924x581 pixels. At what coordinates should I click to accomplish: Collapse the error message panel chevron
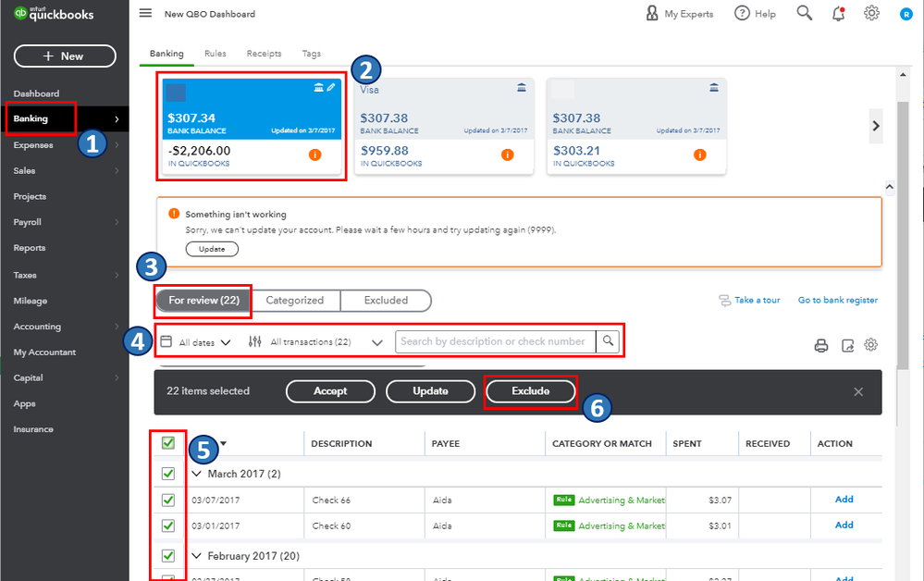pos(889,188)
